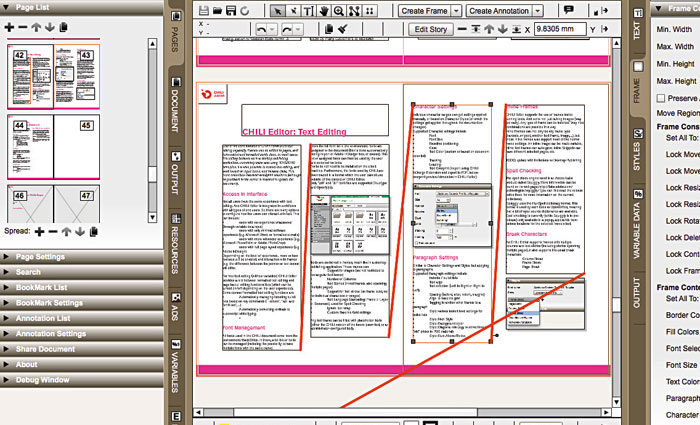This screenshot has width=700, height=425.
Task: Select the page 45 thumbnail
Action: [76, 147]
